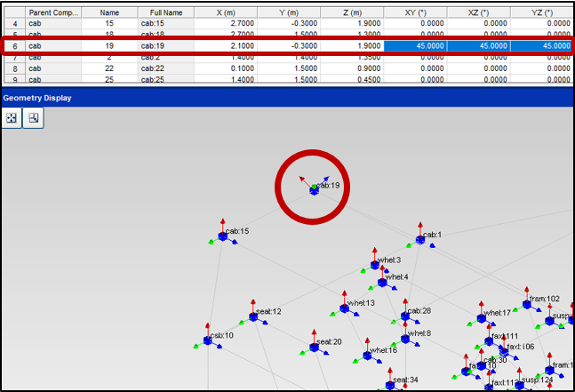Click the Full Name column header
575x392 pixels.
click(x=166, y=12)
